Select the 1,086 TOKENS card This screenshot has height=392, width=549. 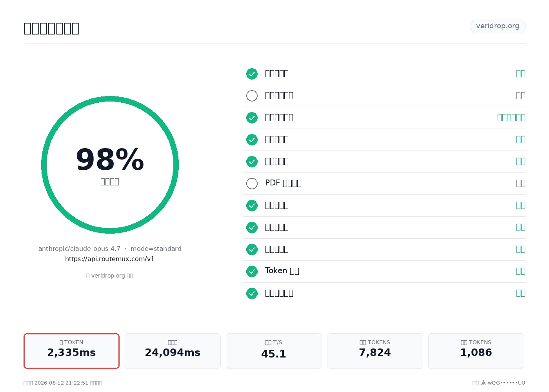click(476, 351)
